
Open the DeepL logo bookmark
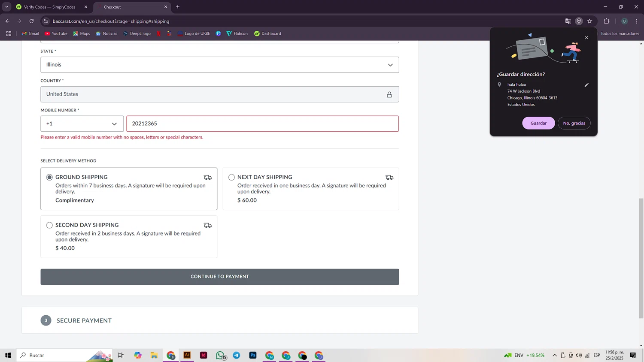pyautogui.click(x=137, y=33)
